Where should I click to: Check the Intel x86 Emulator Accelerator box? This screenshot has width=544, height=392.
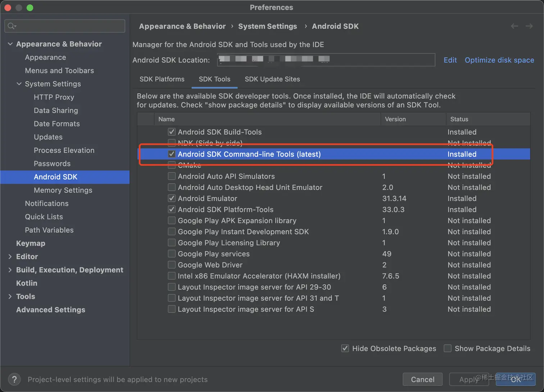(172, 276)
